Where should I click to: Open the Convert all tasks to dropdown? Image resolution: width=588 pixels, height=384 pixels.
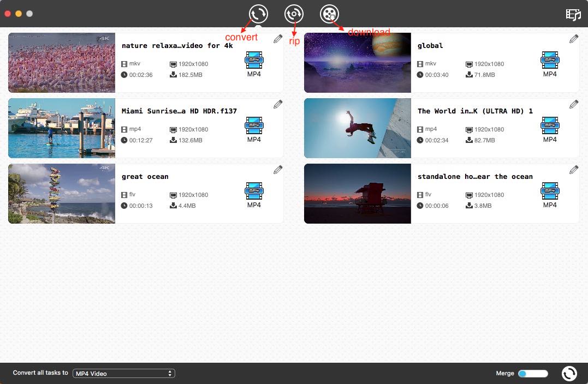(x=124, y=374)
